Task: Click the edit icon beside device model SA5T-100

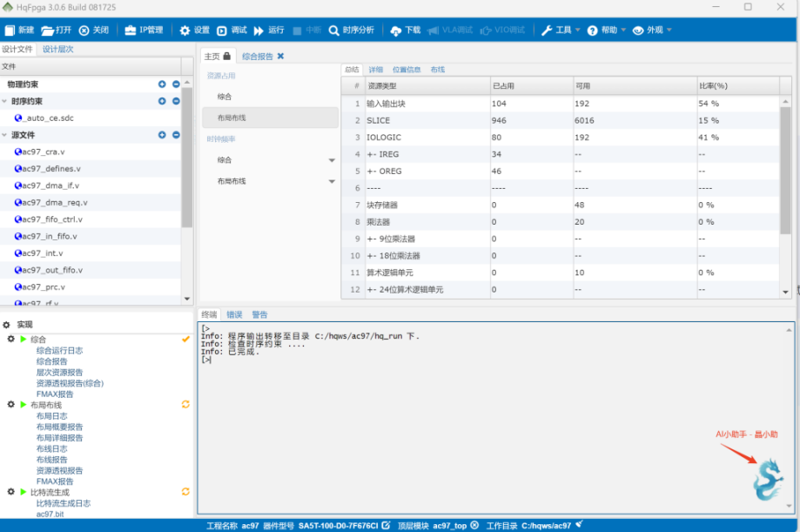Action: 386,525
